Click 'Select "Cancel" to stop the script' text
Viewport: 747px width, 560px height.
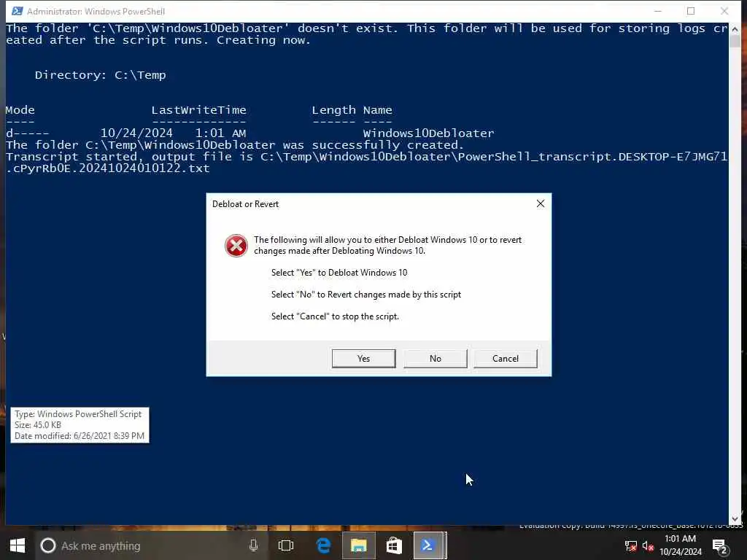[335, 316]
